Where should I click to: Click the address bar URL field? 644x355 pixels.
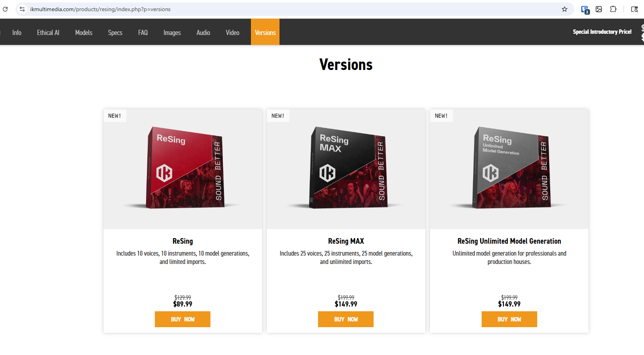278,9
